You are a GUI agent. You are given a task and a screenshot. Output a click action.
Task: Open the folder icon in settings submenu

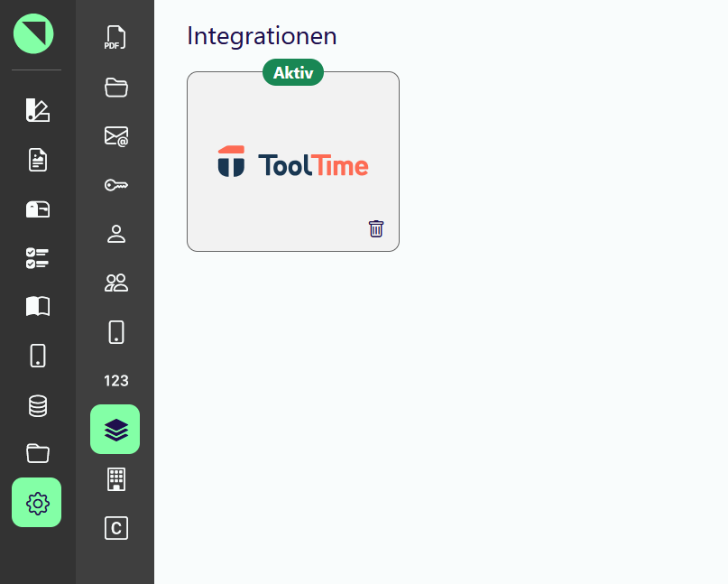116,88
